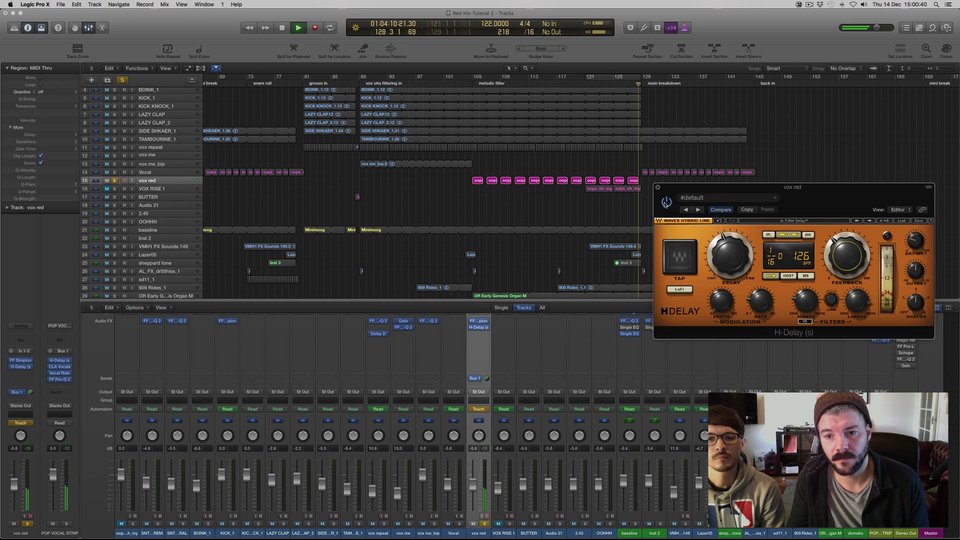Image resolution: width=960 pixels, height=540 pixels.
Task: Click Cut Section toolbar icon
Action: (681, 48)
